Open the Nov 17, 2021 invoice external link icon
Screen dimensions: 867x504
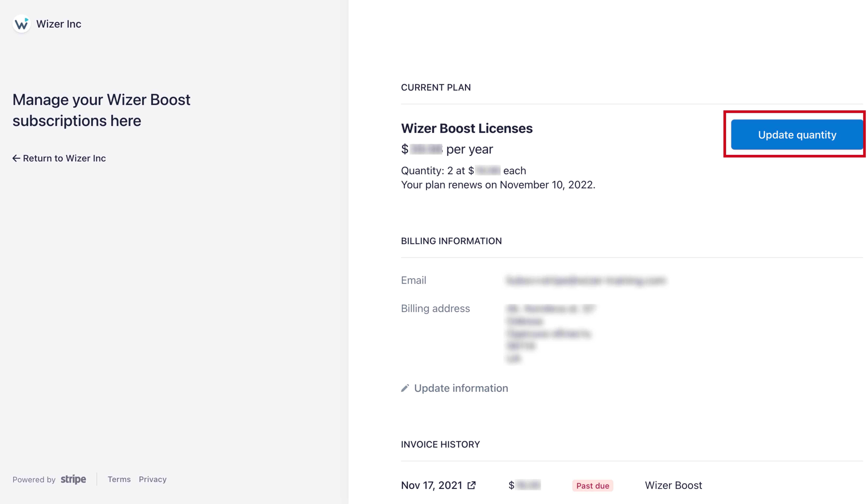click(471, 485)
